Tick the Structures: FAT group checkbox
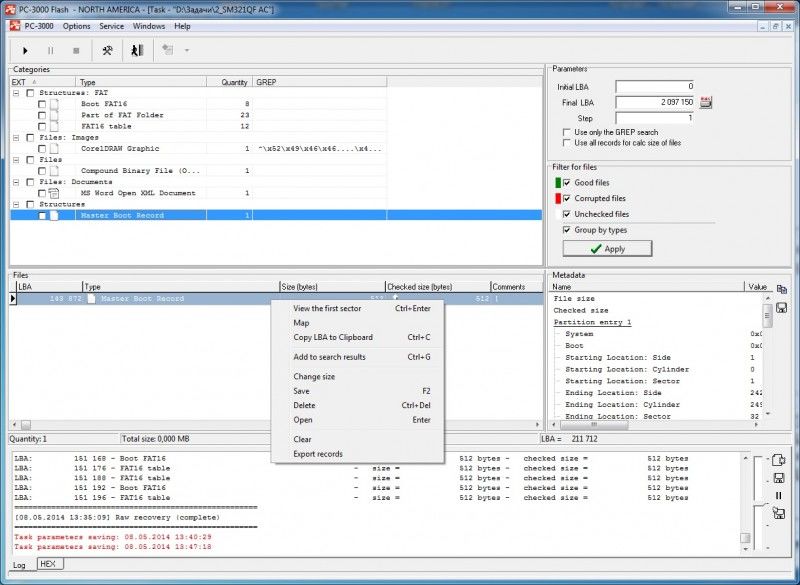Image resolution: width=800 pixels, height=585 pixels. tap(31, 93)
